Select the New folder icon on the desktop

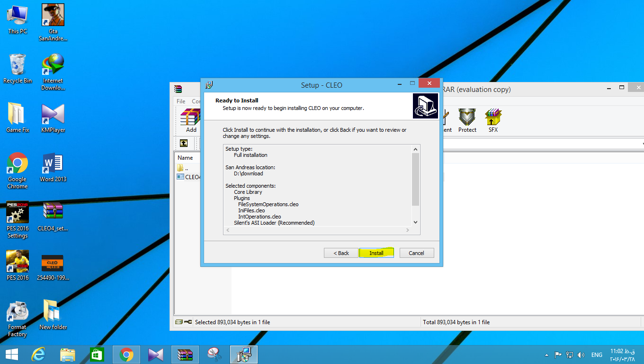tap(53, 315)
